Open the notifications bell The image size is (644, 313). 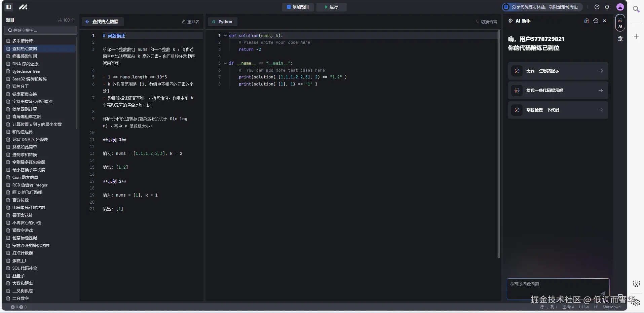[607, 7]
